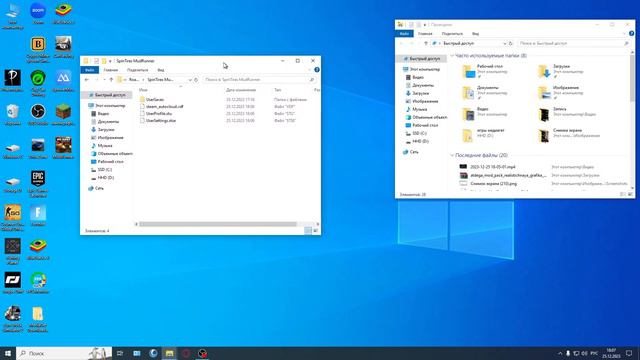This screenshot has height=360, width=640.
Task: Open Share tab in MudRunner window
Action: pos(138,70)
